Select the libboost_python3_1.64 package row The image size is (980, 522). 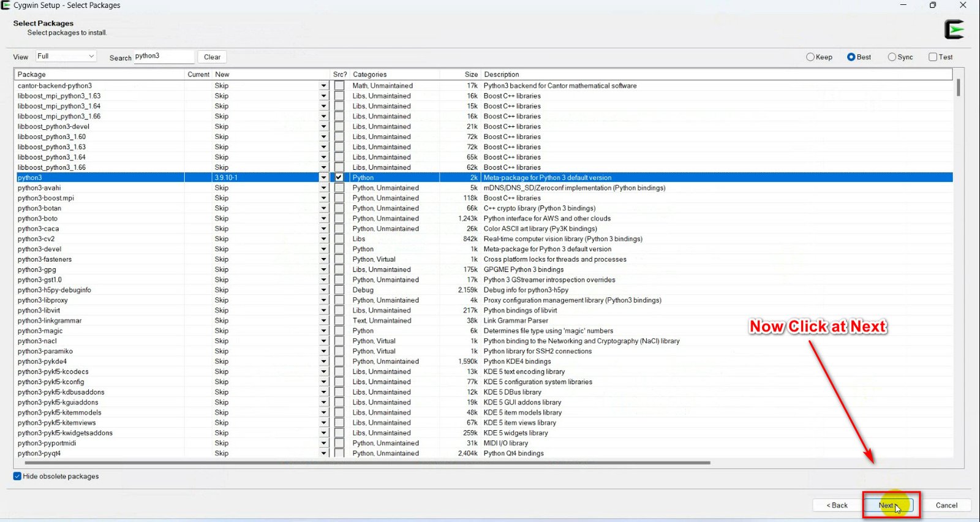(483, 157)
